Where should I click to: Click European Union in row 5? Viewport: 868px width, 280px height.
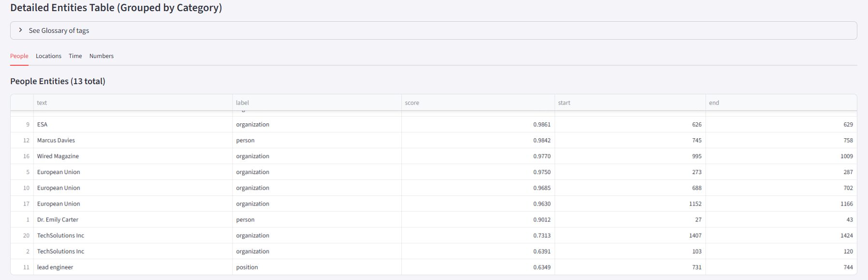pos(133,172)
